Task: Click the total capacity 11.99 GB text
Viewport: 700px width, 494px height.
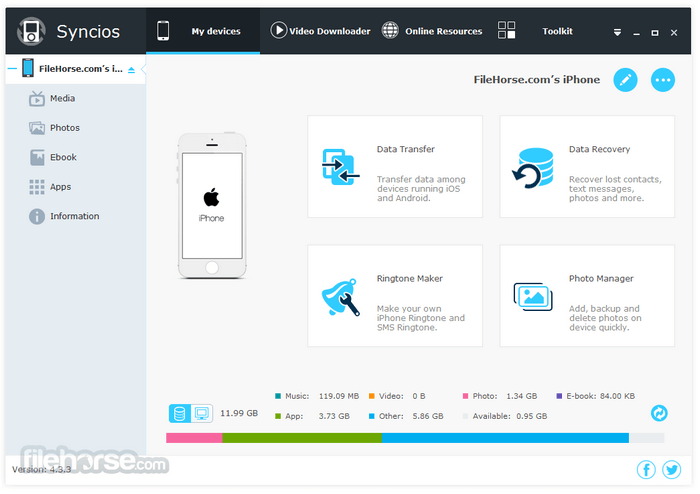Action: pos(239,413)
